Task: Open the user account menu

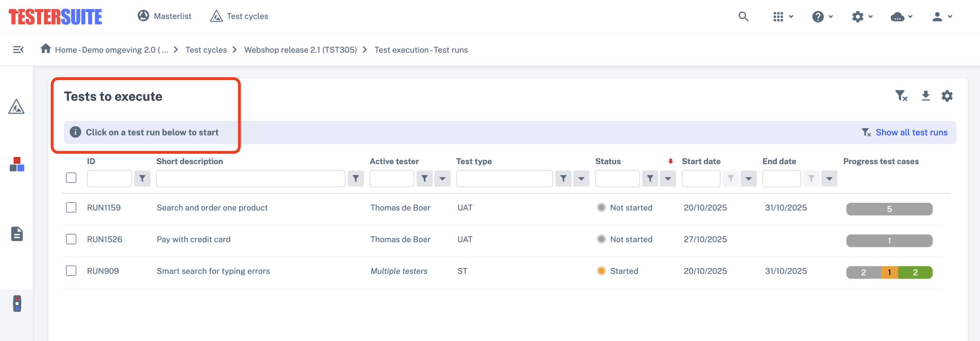Action: click(942, 16)
